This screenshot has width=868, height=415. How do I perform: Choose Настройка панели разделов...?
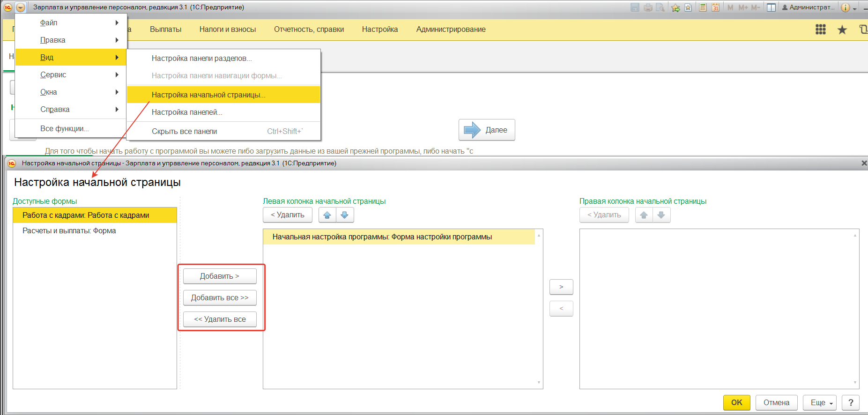coord(223,58)
